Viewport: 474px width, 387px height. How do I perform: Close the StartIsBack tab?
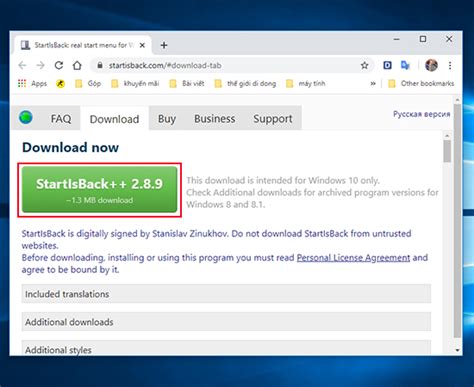tap(142, 45)
